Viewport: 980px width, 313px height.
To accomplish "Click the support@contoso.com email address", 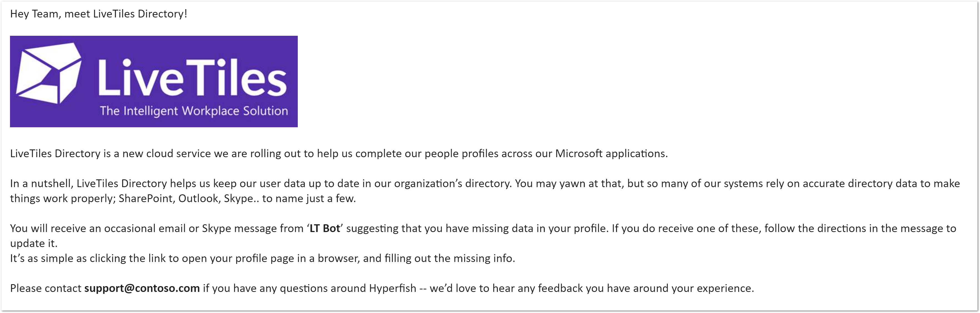I will click(142, 288).
